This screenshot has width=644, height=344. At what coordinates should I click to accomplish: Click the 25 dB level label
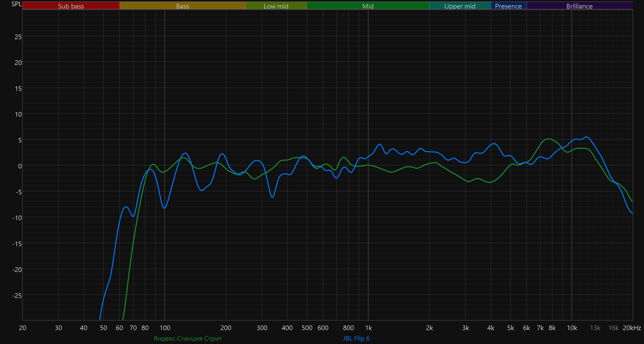(18, 37)
